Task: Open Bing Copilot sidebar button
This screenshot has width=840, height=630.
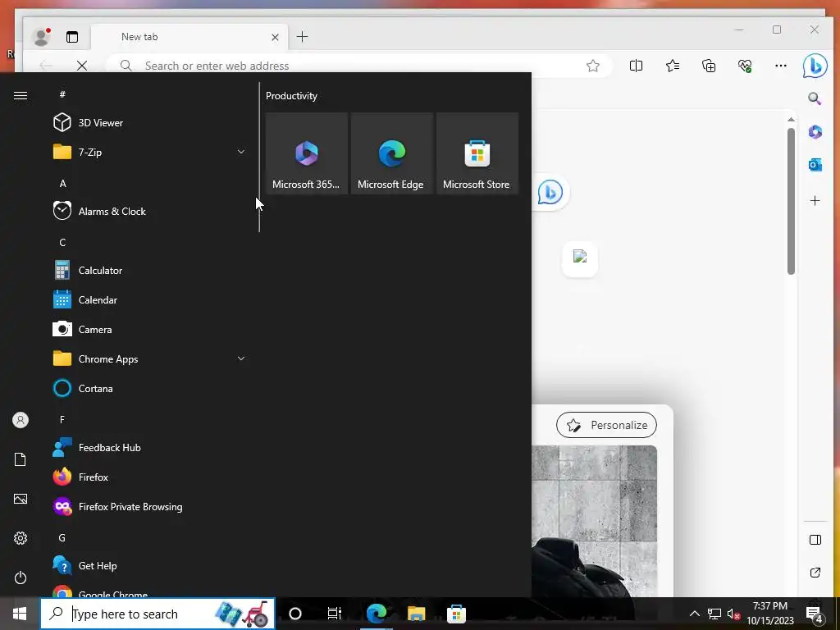Action: [x=815, y=66]
